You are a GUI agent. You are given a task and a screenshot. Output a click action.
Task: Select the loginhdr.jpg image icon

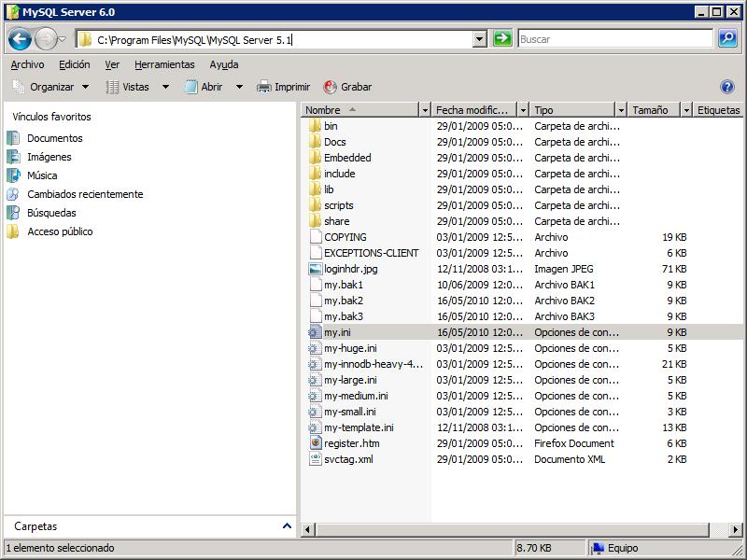316,269
